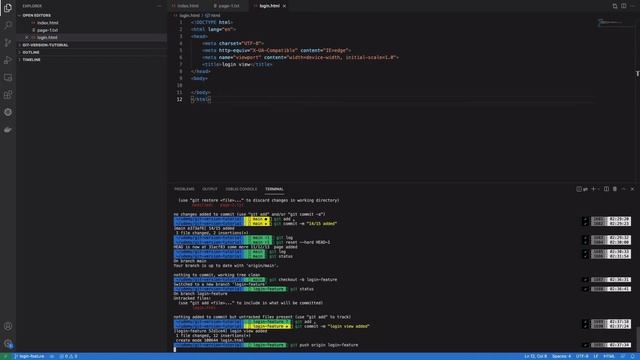Click the remote window indicator in status bar

click(x=5, y=356)
